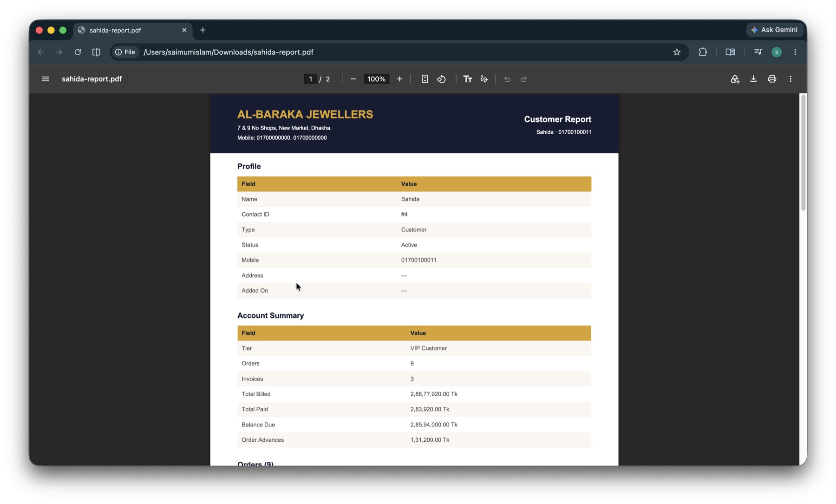This screenshot has width=836, height=504.
Task: Open the Chrome three-dot menu
Action: click(x=795, y=52)
